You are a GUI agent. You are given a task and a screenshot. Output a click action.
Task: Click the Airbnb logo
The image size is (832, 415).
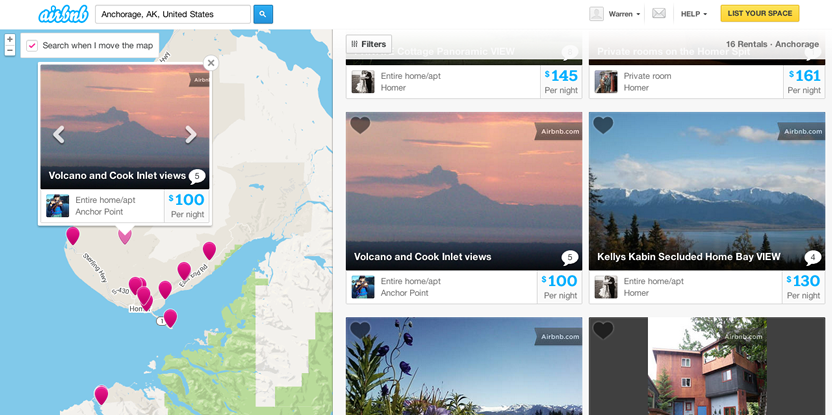63,14
